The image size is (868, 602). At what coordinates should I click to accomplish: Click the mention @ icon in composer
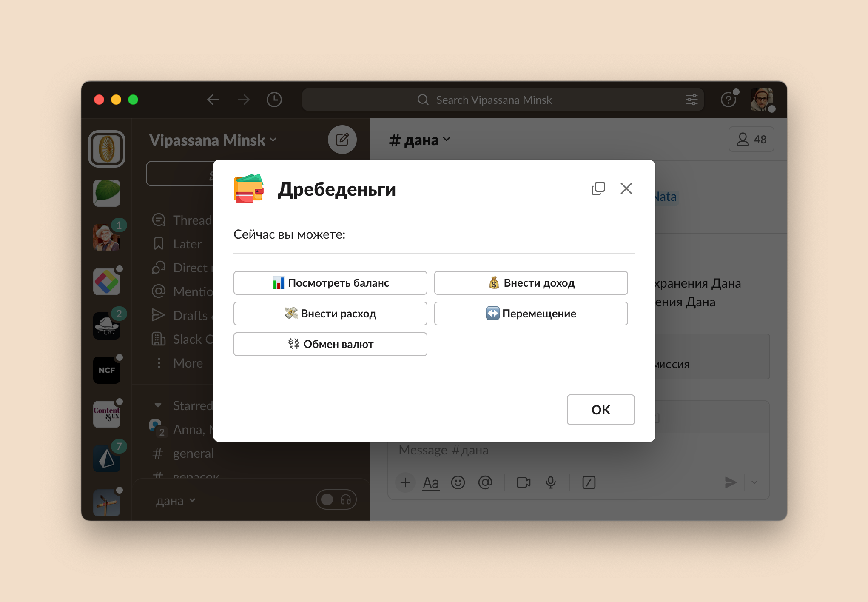pyautogui.click(x=485, y=482)
